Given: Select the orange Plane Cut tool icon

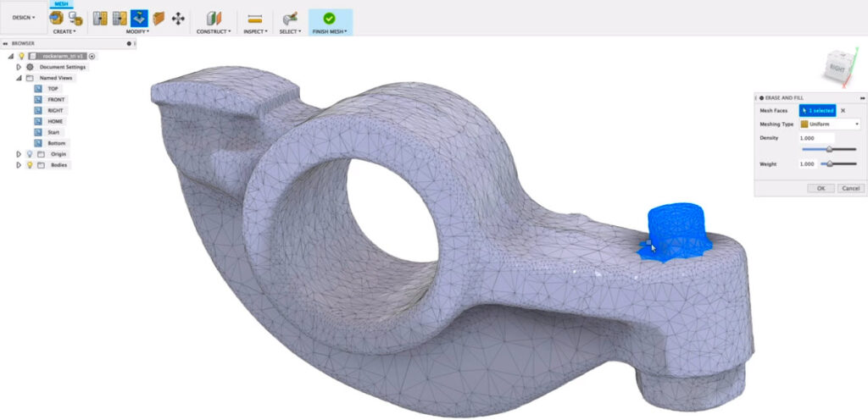Looking at the screenshot, I should 159,19.
